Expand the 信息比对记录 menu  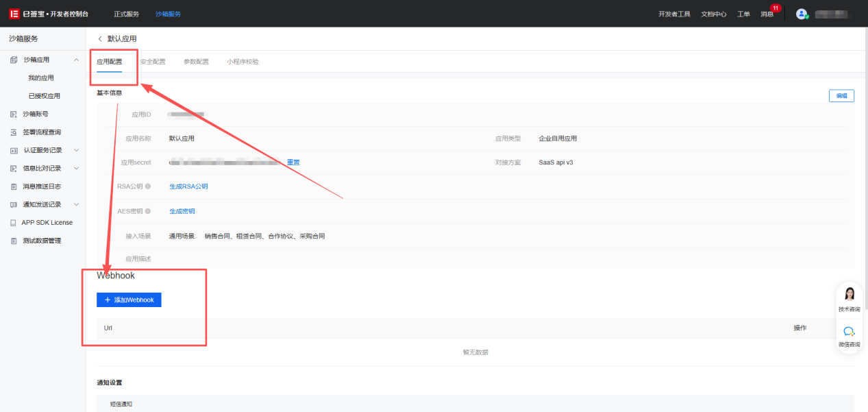click(76, 168)
